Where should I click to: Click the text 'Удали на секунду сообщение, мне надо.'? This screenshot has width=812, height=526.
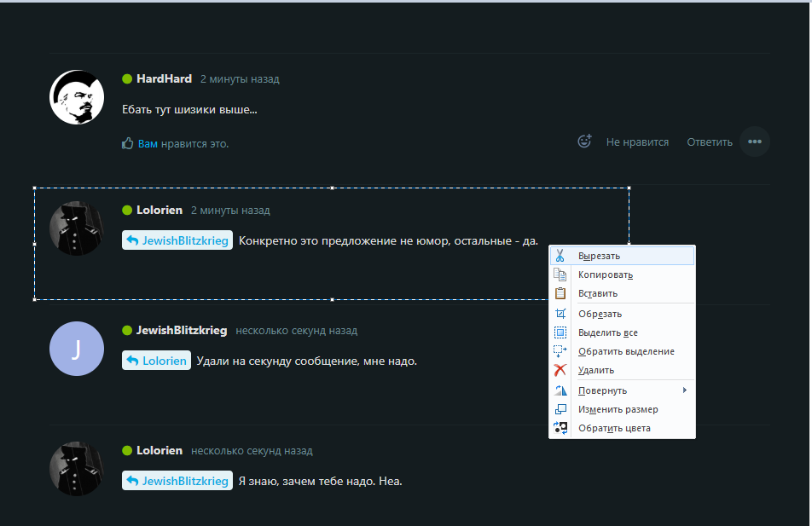pyautogui.click(x=306, y=361)
